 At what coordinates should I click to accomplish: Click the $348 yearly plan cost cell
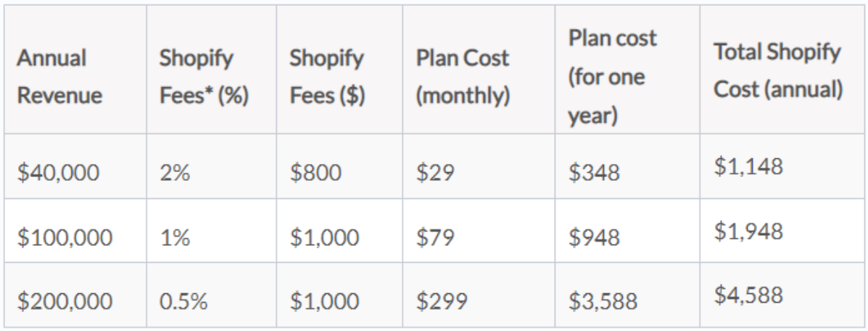click(x=627, y=166)
